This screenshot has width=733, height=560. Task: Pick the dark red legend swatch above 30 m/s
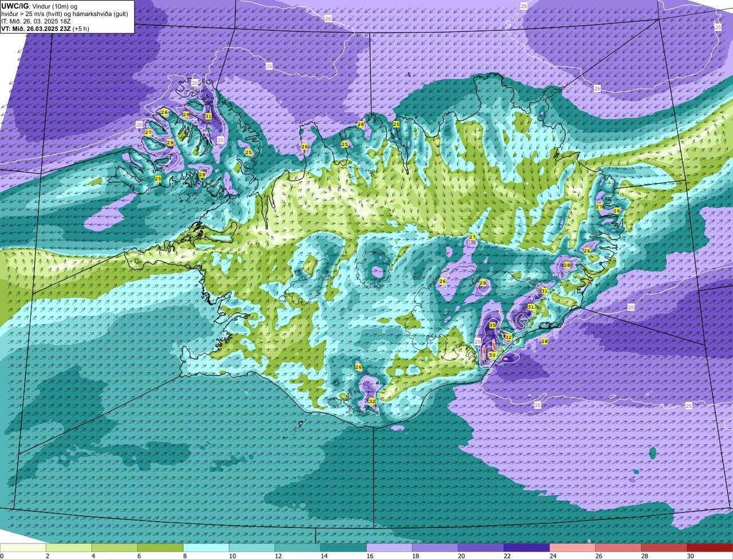pos(710,547)
